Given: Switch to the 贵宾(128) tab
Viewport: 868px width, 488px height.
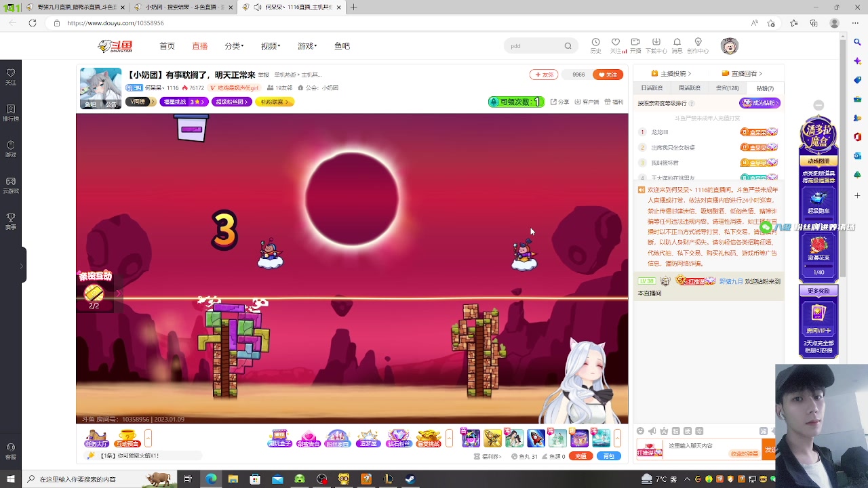Looking at the screenshot, I should click(x=727, y=87).
